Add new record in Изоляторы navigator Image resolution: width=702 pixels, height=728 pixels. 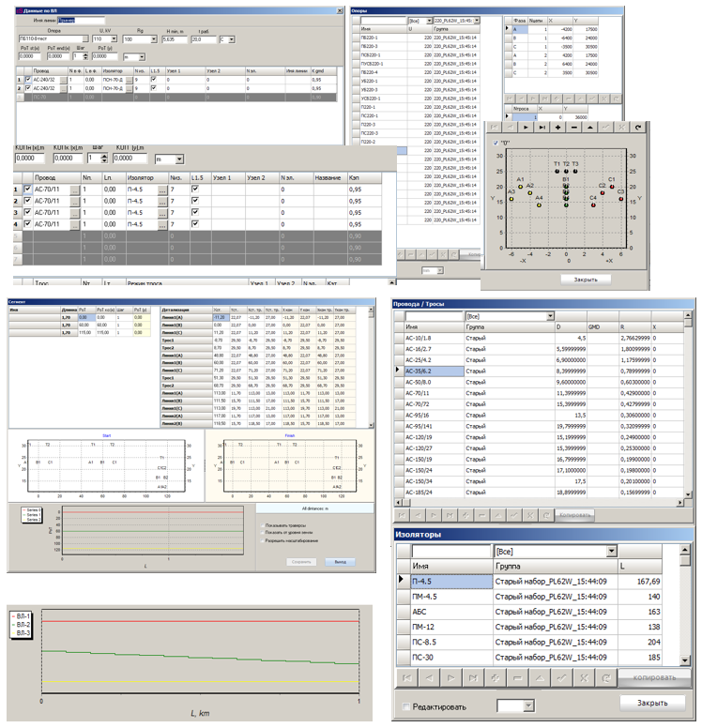tap(496, 677)
